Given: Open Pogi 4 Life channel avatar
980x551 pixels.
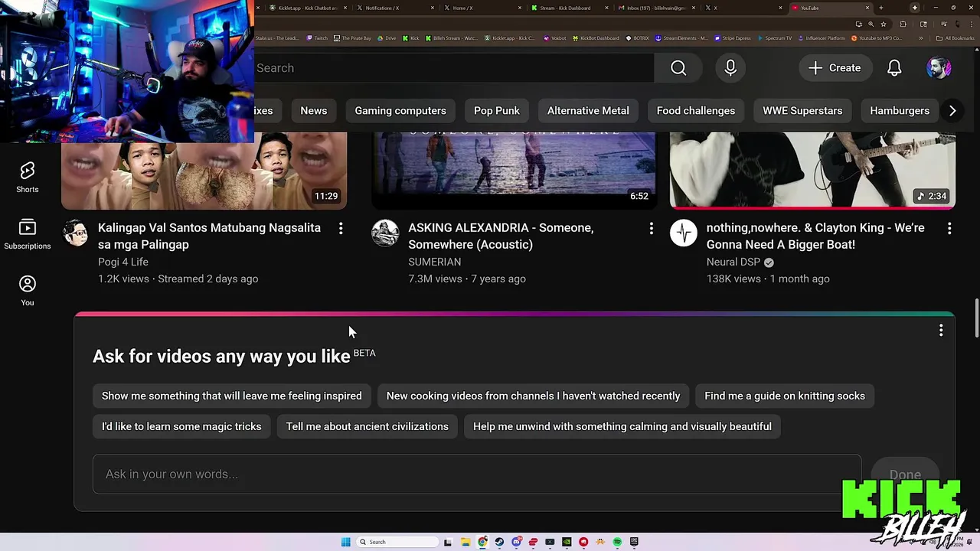Looking at the screenshot, I should tap(75, 233).
